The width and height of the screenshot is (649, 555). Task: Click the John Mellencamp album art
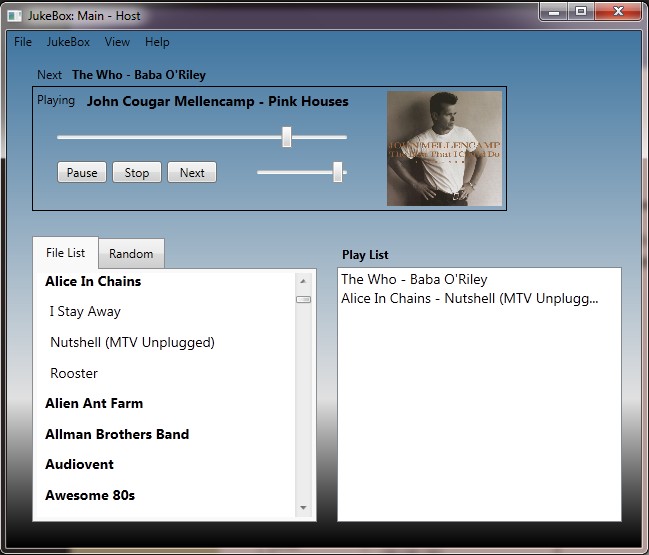(444, 149)
